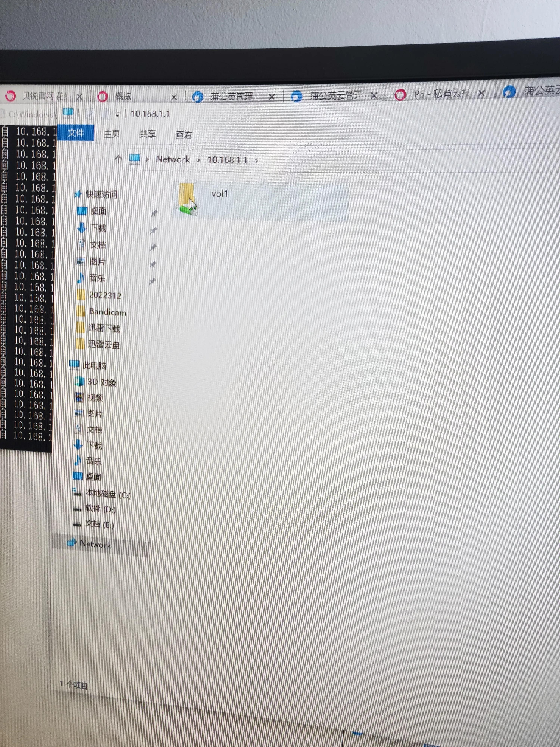Click Network in the address breadcrumb
The height and width of the screenshot is (747, 560).
point(173,159)
